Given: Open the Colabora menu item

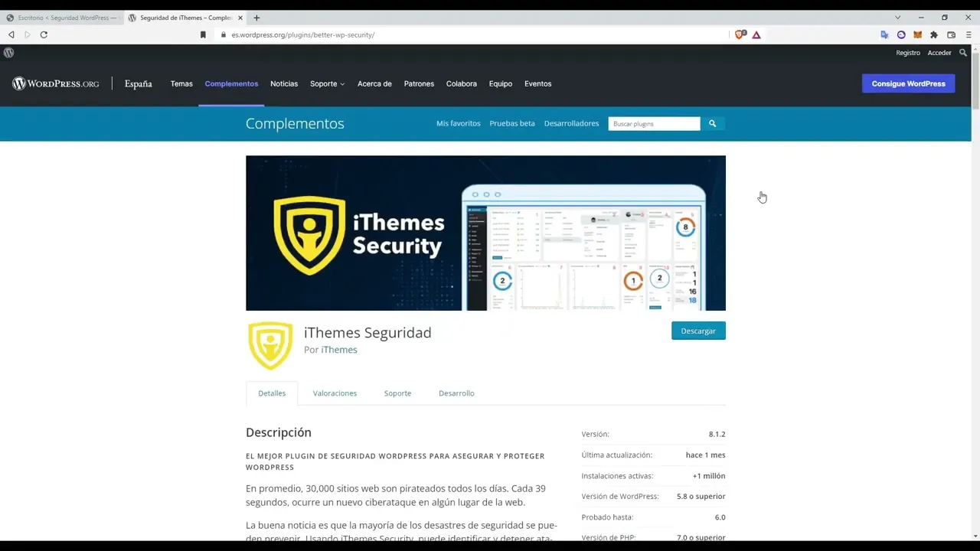Looking at the screenshot, I should click(x=462, y=83).
